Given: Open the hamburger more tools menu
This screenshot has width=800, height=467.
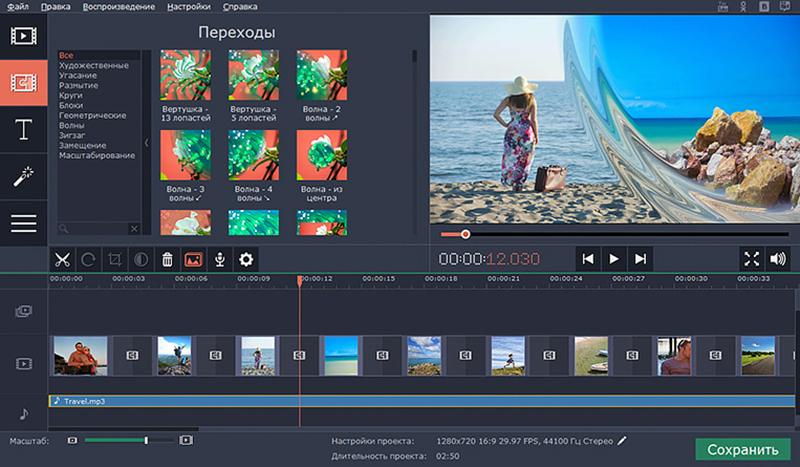Looking at the screenshot, I should tap(23, 222).
